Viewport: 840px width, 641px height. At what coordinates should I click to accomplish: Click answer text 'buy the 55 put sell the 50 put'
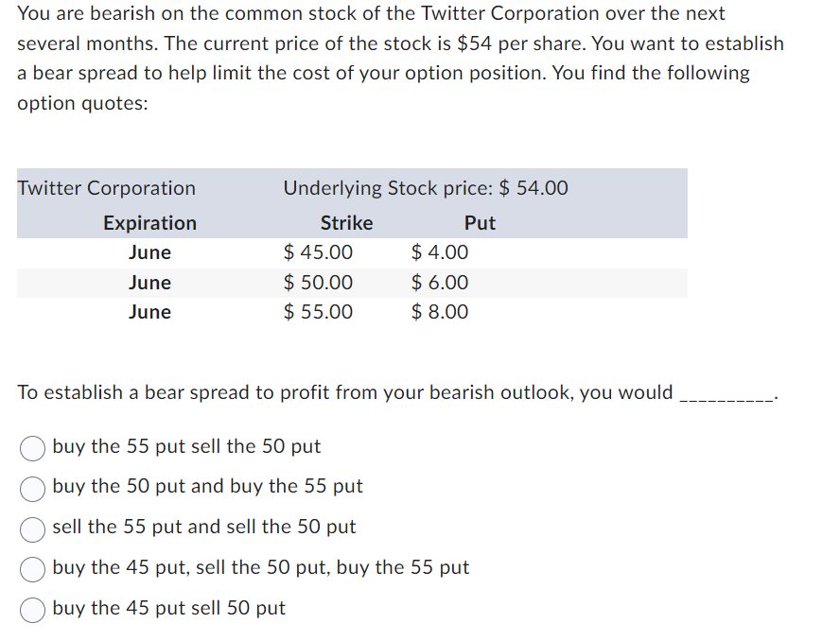pos(186,446)
